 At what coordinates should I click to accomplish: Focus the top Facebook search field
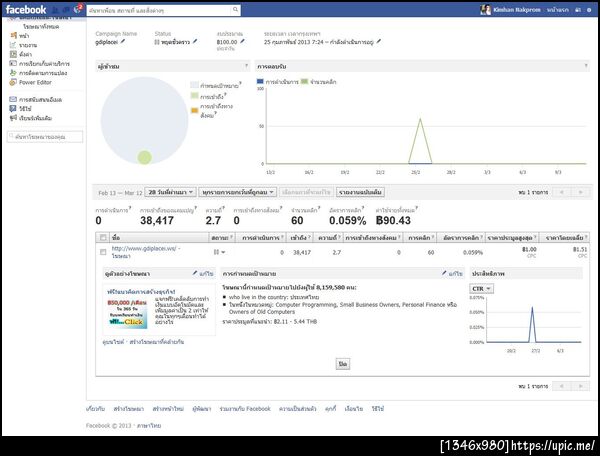159,10
